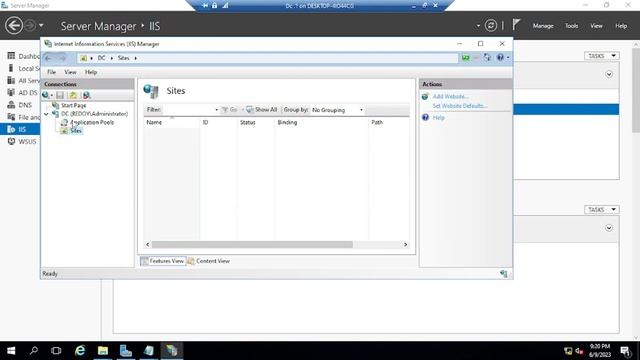Select Sites in the Connections tree

pyautogui.click(x=76, y=131)
